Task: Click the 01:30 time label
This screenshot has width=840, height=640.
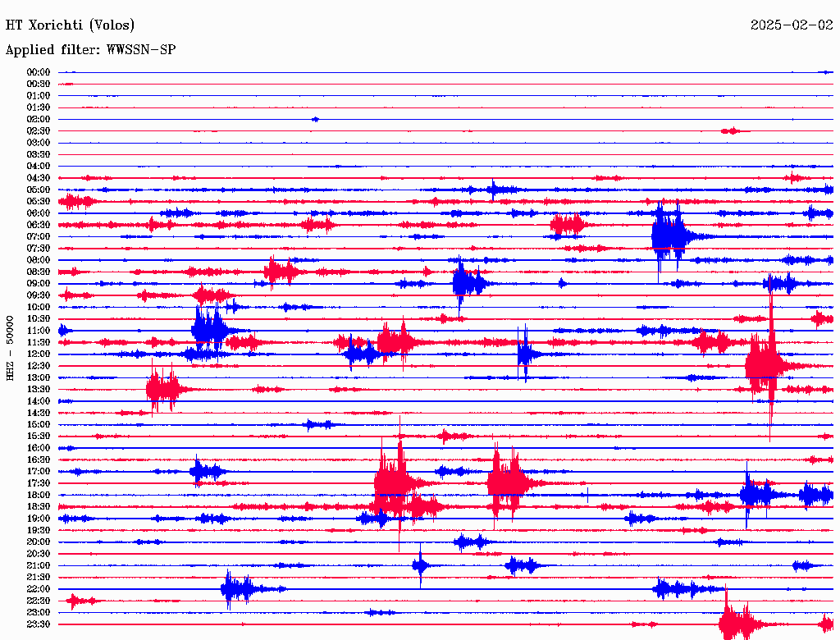Action: [x=39, y=107]
